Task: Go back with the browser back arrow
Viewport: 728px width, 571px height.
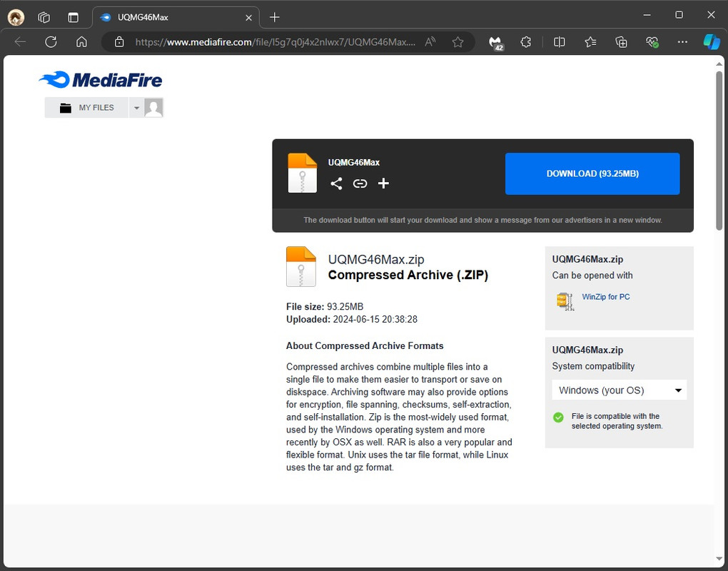Action: (x=20, y=42)
